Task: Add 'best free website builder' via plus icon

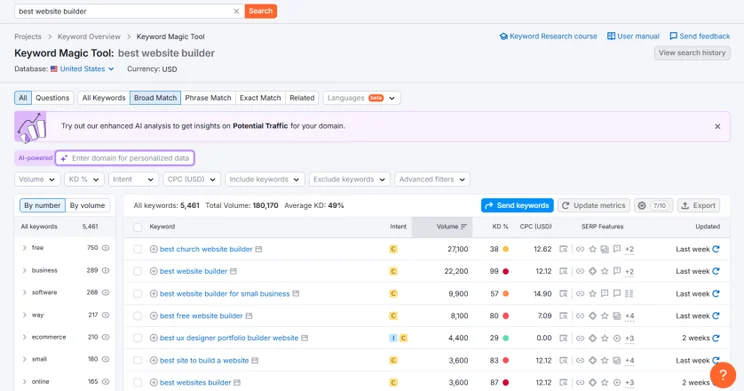Action: pyautogui.click(x=154, y=316)
